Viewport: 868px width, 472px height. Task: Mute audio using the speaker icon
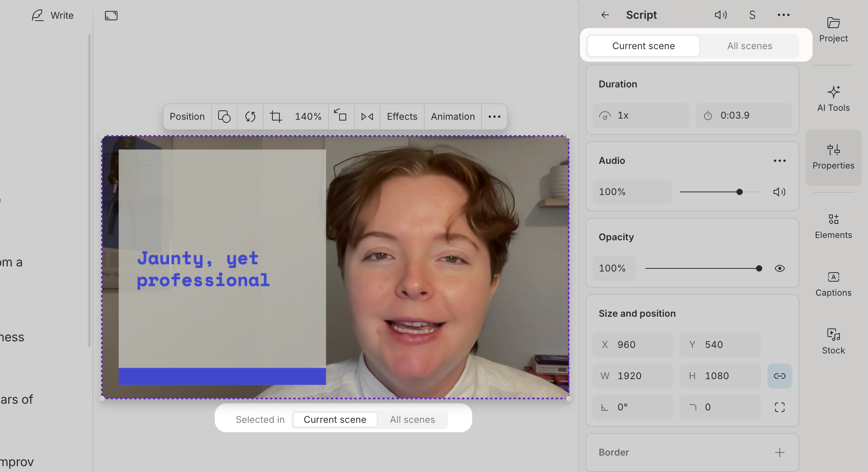pyautogui.click(x=779, y=192)
